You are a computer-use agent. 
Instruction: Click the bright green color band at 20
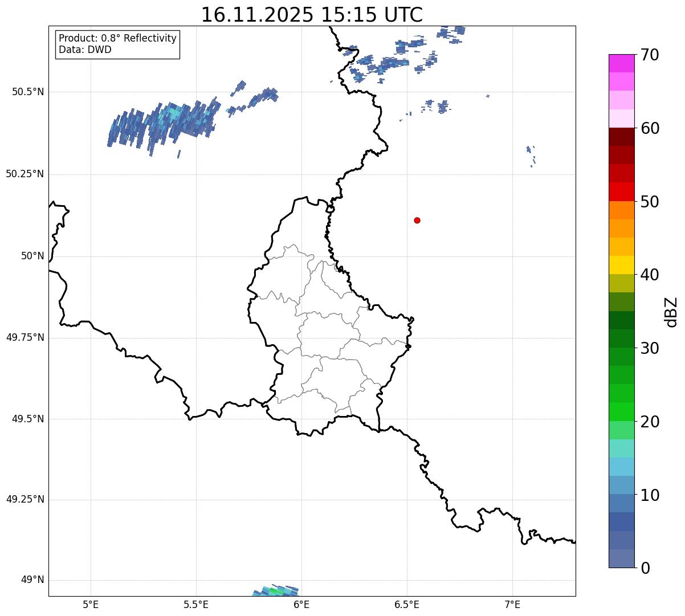[x=621, y=411]
